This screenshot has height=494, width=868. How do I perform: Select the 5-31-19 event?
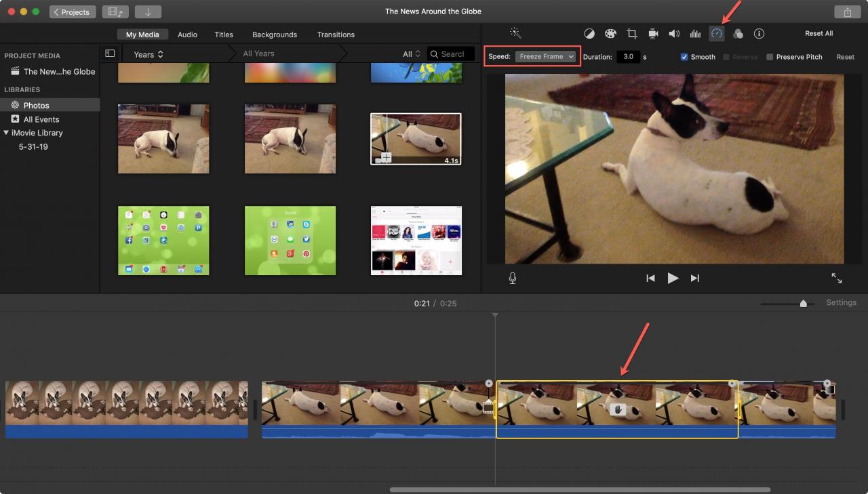pos(33,146)
